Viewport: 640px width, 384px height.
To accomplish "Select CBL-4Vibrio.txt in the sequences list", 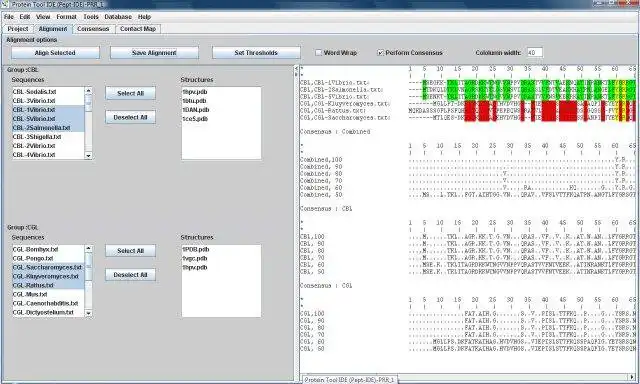I will (x=48, y=155).
